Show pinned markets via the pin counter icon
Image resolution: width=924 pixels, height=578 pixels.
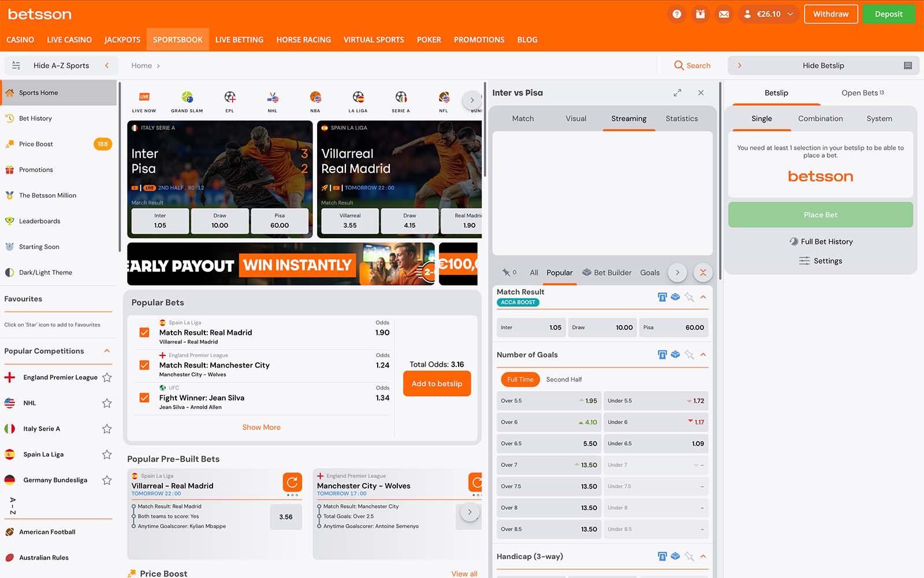pos(509,272)
